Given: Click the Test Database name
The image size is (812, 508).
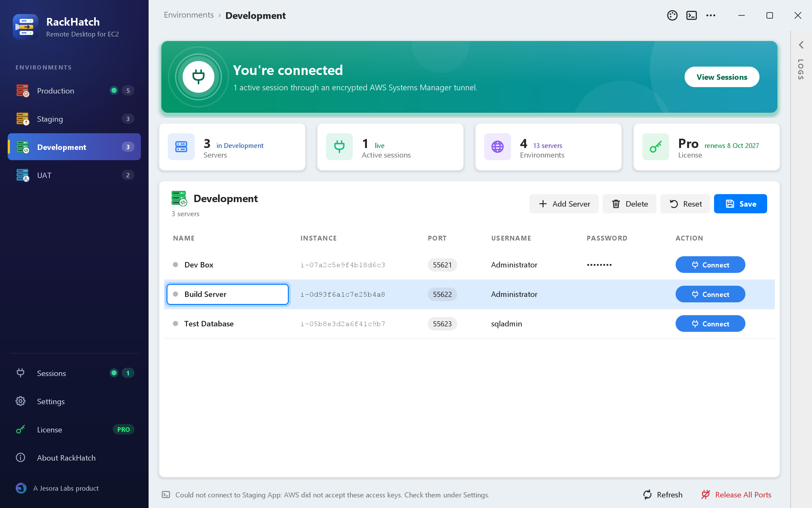Looking at the screenshot, I should (x=209, y=324).
